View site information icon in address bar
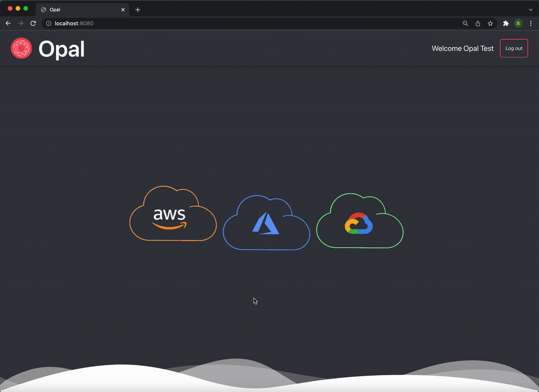This screenshot has height=392, width=539. click(49, 24)
